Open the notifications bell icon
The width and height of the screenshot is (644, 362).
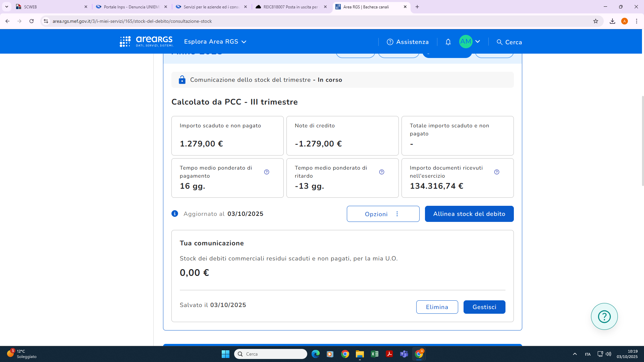(448, 42)
